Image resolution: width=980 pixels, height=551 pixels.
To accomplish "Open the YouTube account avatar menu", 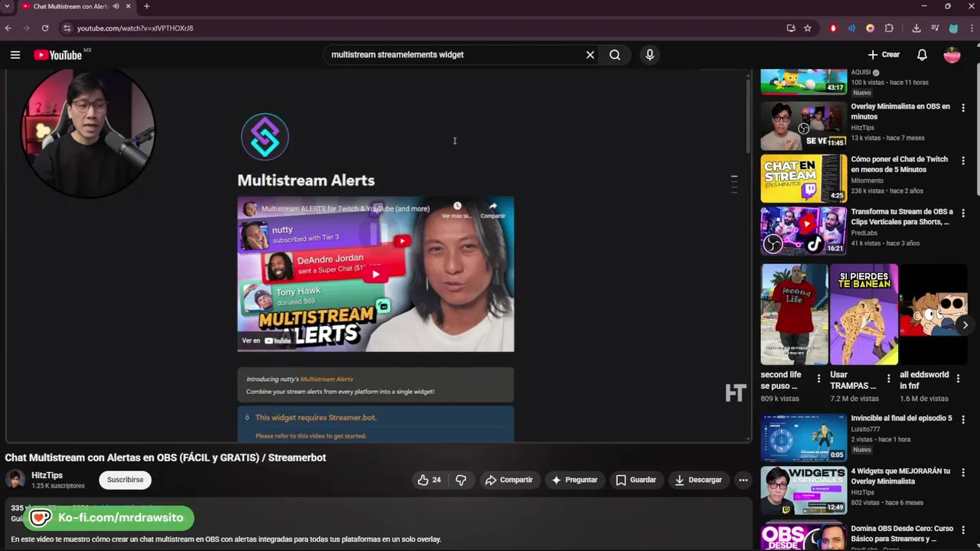I will click(952, 54).
